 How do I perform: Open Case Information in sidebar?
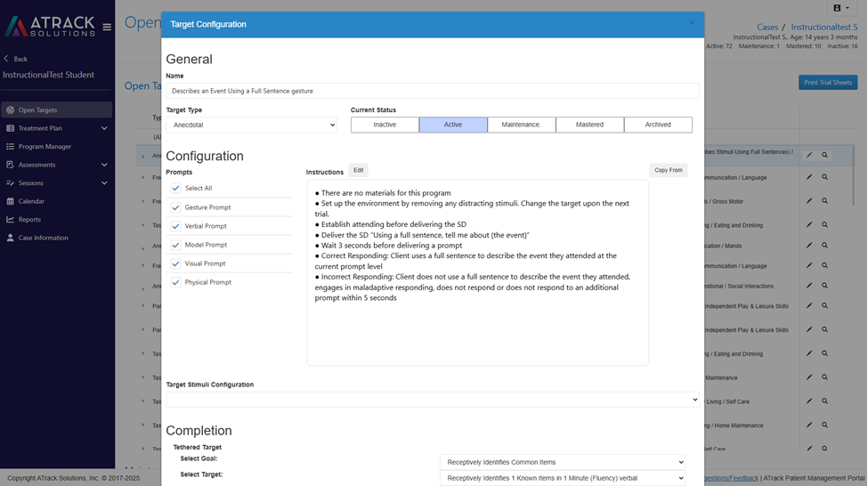pos(56,238)
